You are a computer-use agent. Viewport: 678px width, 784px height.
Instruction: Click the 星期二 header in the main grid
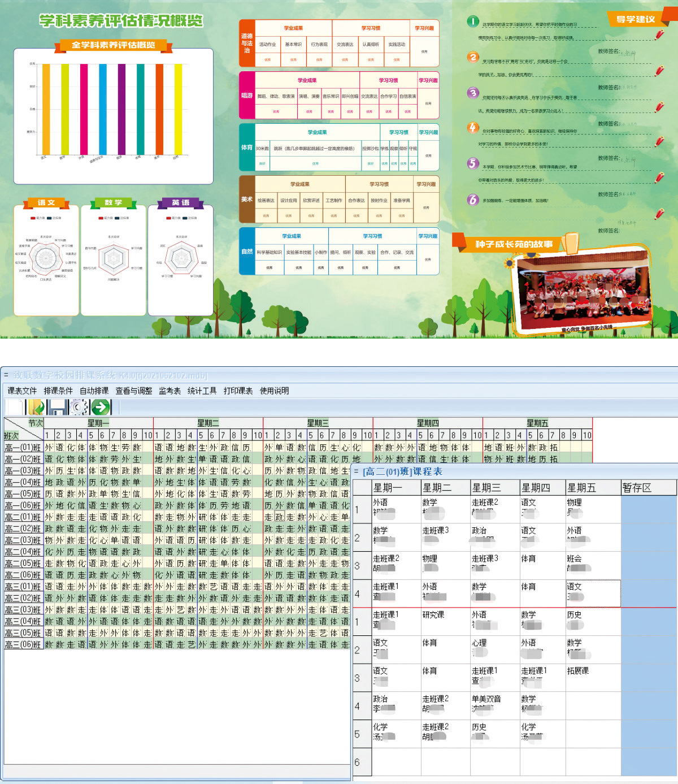[x=208, y=423]
